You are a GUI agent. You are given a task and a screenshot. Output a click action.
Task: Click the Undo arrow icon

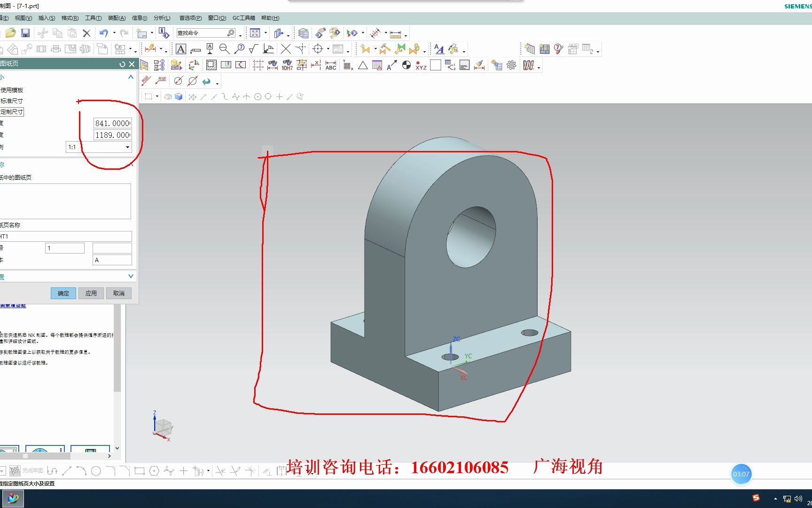point(103,32)
